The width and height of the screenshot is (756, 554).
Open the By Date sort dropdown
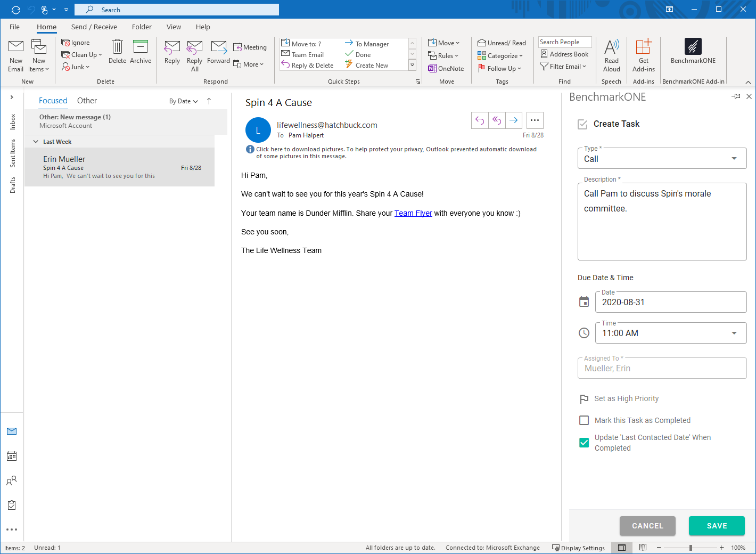[184, 101]
